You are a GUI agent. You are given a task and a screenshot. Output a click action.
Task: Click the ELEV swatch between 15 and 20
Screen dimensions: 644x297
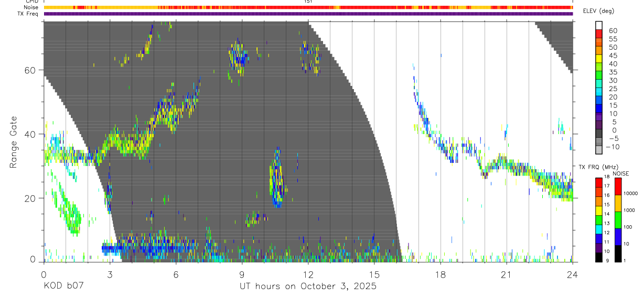599,101
